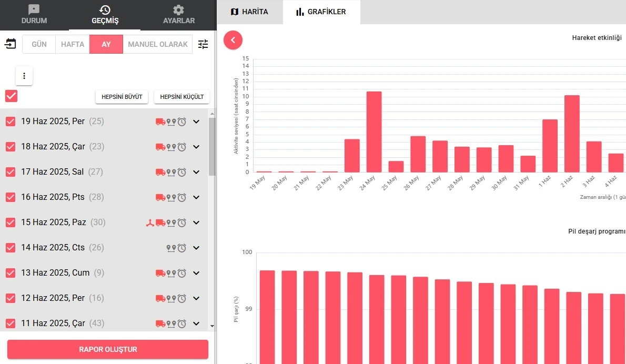Screen dimensions: 626x364
Task: Open the AYARLAR settings tab
Action: pos(179,15)
